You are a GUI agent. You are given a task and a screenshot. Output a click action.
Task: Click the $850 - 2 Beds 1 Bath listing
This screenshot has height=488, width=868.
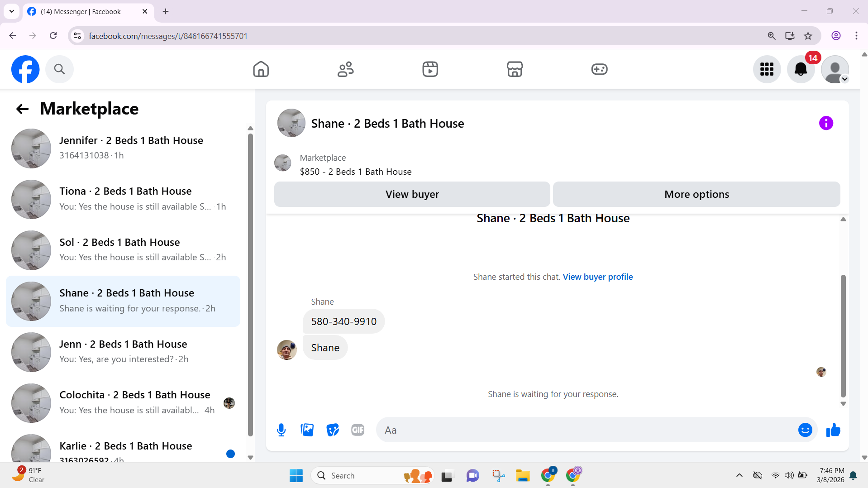click(x=355, y=172)
